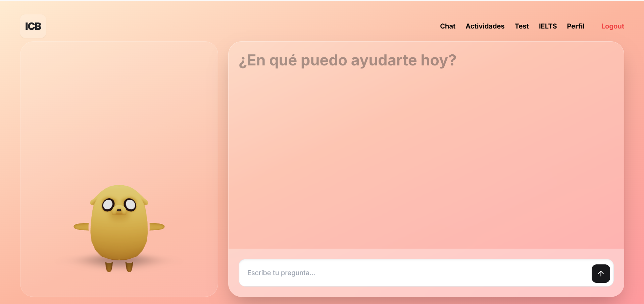
Task: Open the Test menu item
Action: [522, 26]
